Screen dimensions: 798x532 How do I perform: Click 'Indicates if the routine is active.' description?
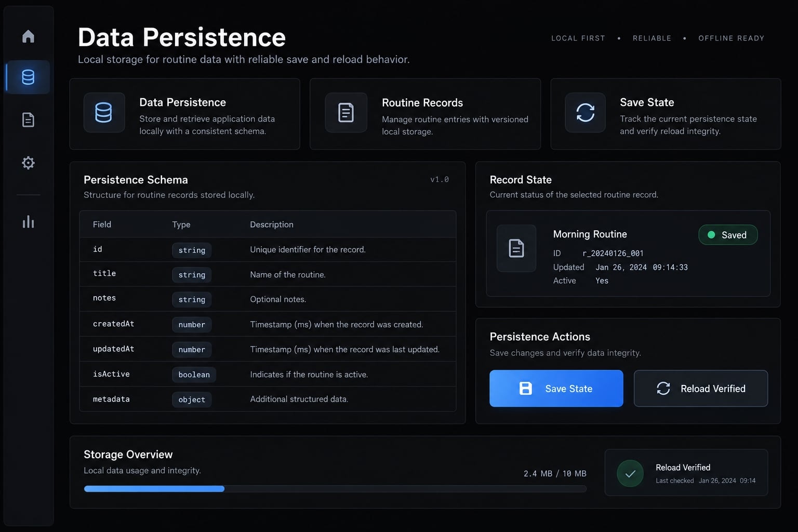point(309,375)
